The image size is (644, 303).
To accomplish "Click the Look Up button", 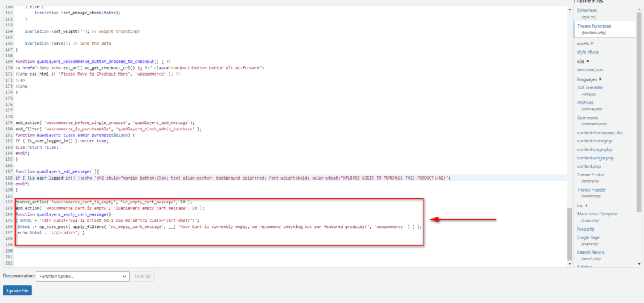I will pyautogui.click(x=143, y=277).
